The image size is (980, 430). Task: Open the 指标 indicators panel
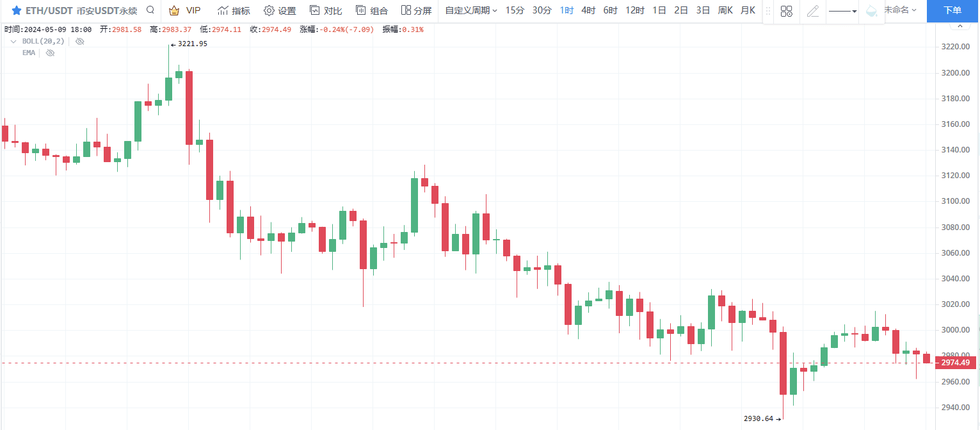tap(234, 10)
